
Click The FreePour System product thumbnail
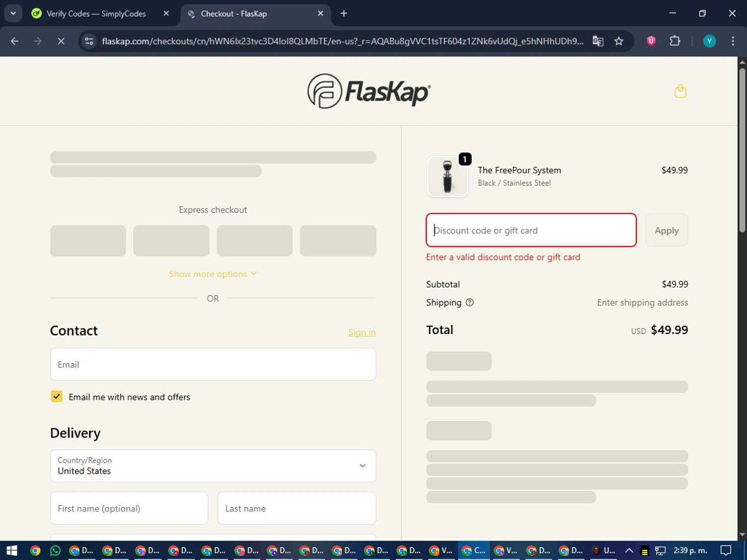pyautogui.click(x=448, y=177)
